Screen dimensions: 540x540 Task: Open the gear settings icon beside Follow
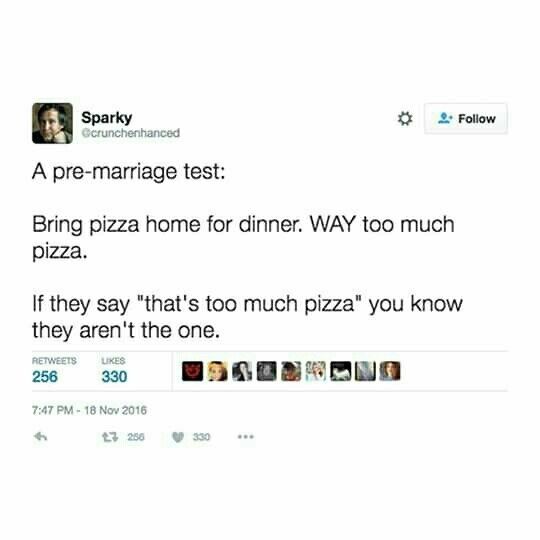click(x=405, y=119)
